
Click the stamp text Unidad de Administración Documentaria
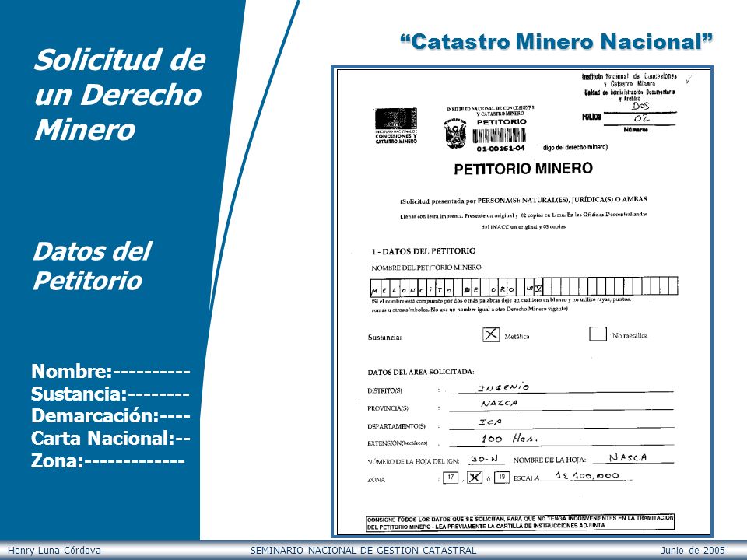coord(630,93)
